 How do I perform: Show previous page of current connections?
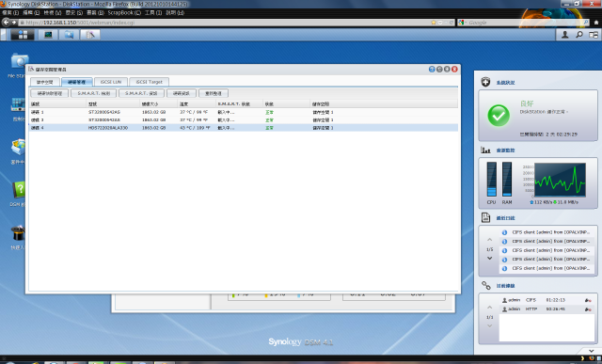click(489, 308)
